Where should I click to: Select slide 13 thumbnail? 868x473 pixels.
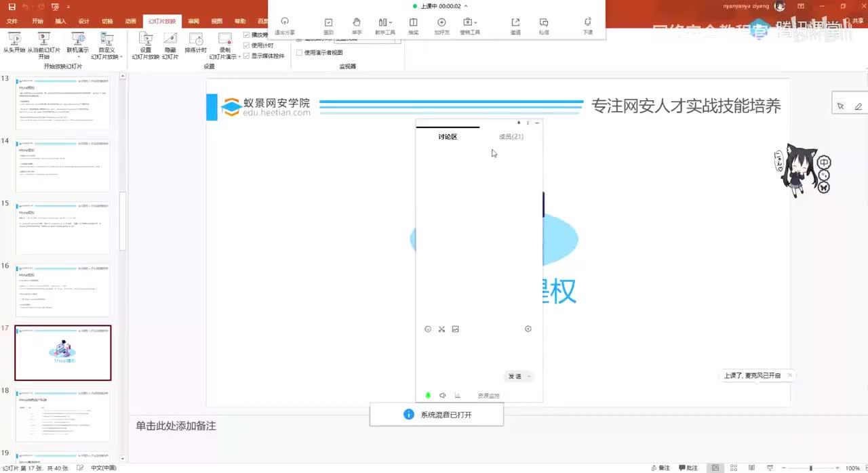[x=62, y=102]
